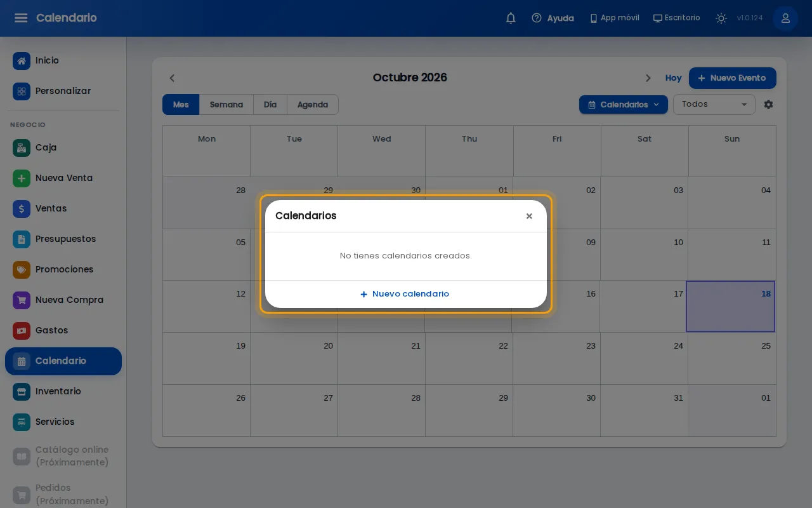Select the Calendario sidebar item
812x508 pixels.
[x=63, y=361]
